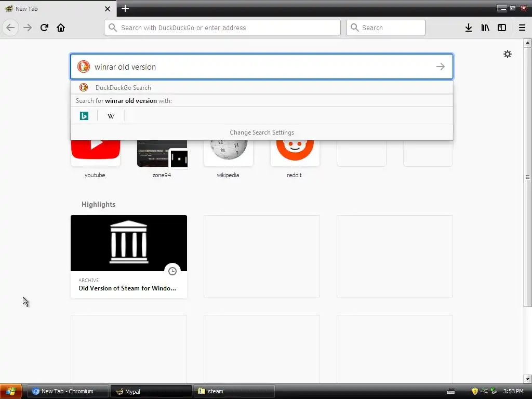The image size is (532, 399).
Task: Click ARCHIVE label on highlight card
Action: [x=88, y=280]
